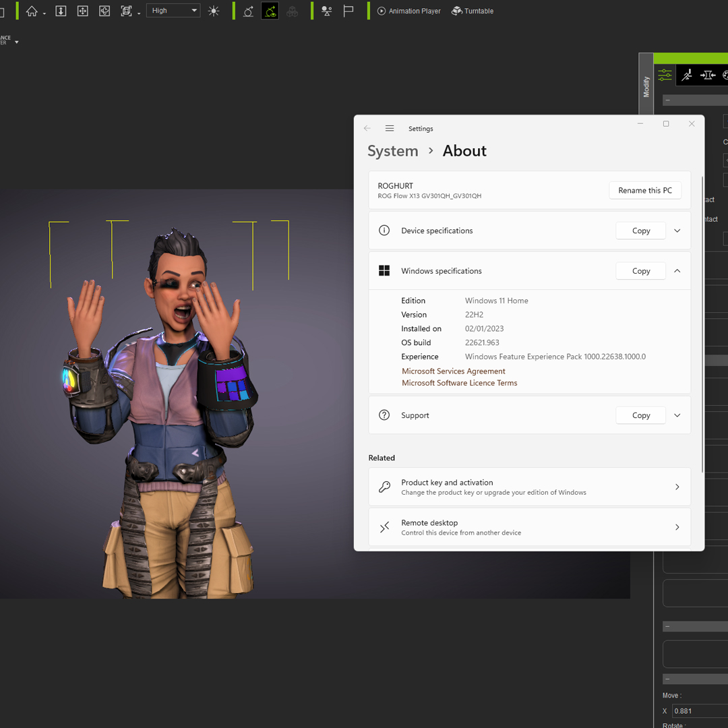Click the Windows specifications label
This screenshot has width=728, height=728.
[x=441, y=271]
